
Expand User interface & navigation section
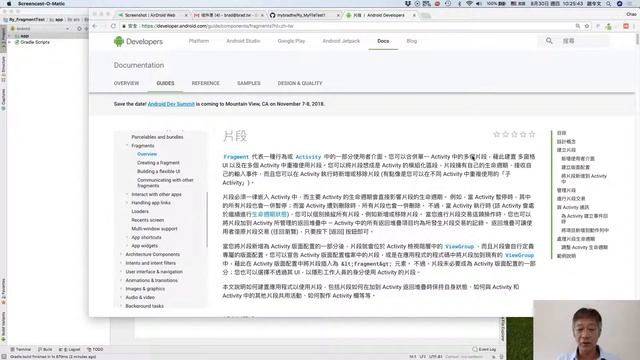(121, 271)
